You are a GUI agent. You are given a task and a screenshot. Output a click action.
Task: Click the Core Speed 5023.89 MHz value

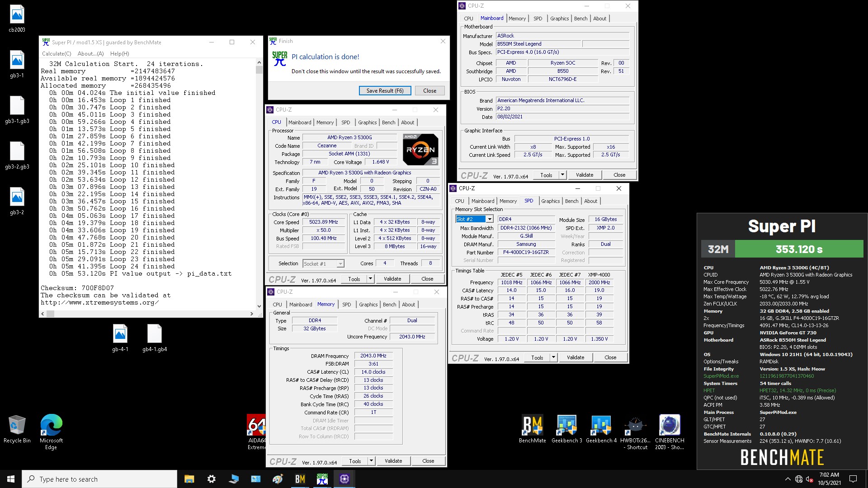[x=323, y=222]
